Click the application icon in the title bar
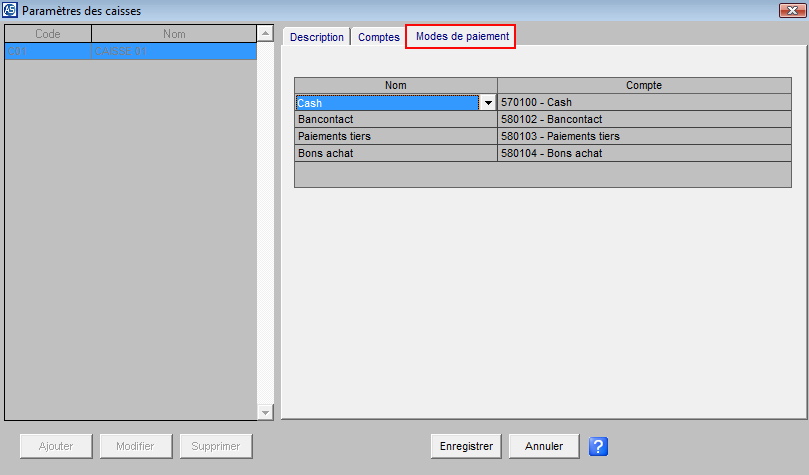The height and width of the screenshot is (475, 809). tap(9, 10)
